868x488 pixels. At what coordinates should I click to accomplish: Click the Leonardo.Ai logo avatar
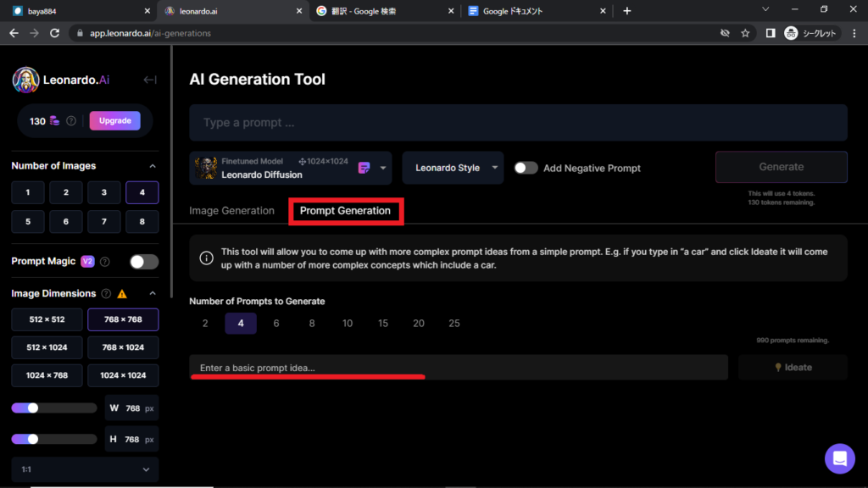point(26,80)
